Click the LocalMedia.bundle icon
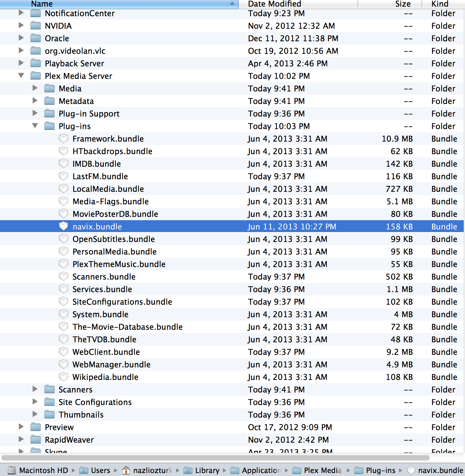Viewport: 465px width, 476px height. [x=63, y=189]
